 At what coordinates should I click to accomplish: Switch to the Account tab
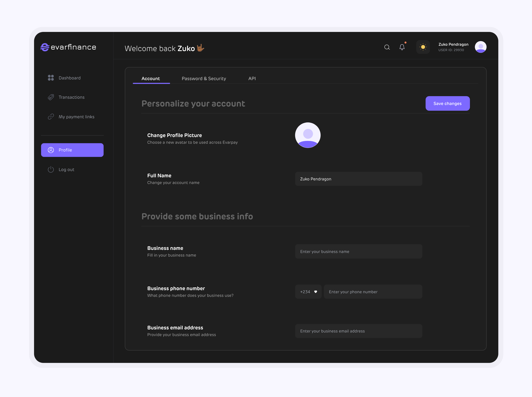point(151,79)
